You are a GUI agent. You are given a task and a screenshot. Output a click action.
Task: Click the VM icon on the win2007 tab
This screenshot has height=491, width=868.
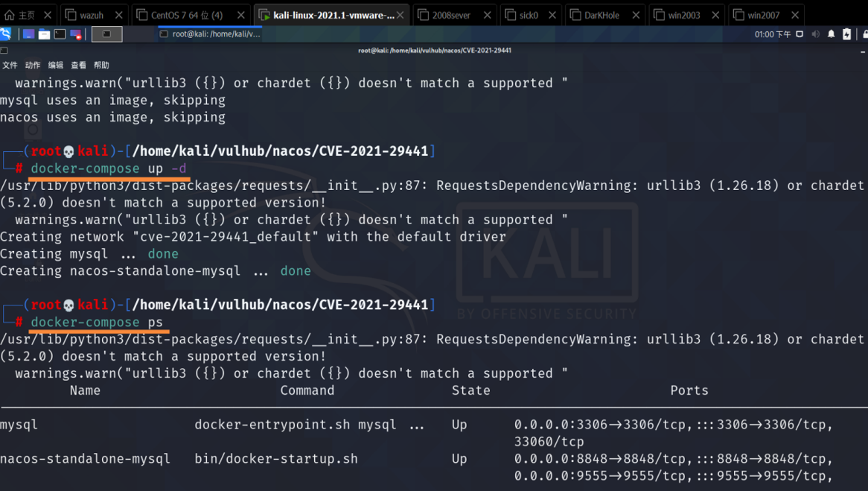(738, 15)
